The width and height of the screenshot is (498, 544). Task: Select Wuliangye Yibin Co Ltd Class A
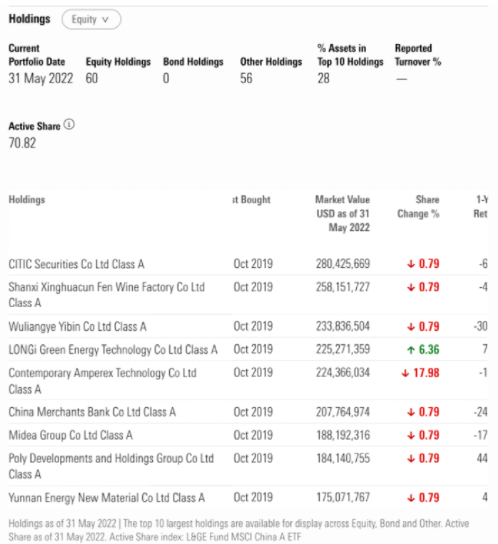click(x=77, y=326)
